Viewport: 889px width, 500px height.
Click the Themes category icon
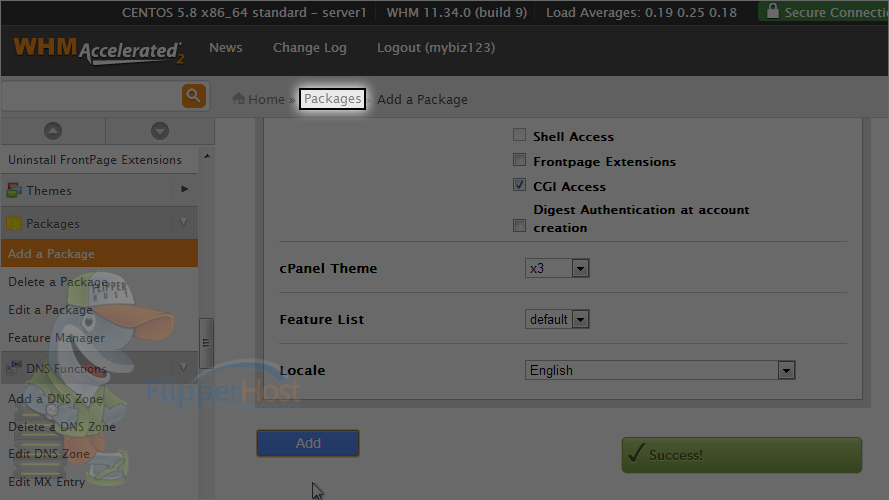[14, 190]
